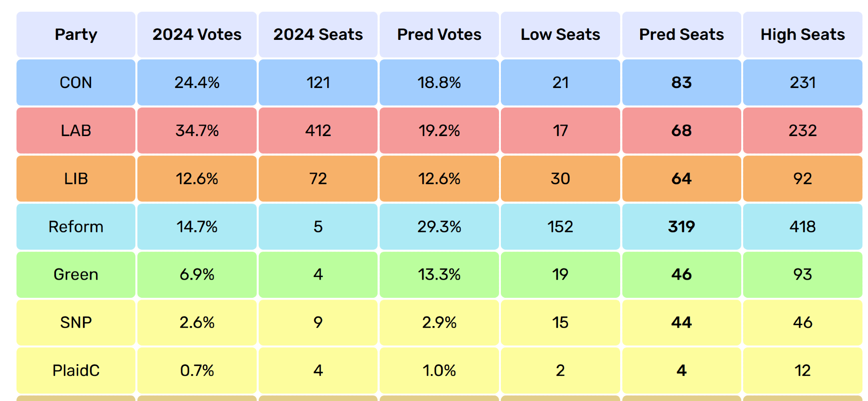Click the Pred Votes column header
Image resolution: width=868 pixels, height=401 pixels.
pyautogui.click(x=439, y=35)
